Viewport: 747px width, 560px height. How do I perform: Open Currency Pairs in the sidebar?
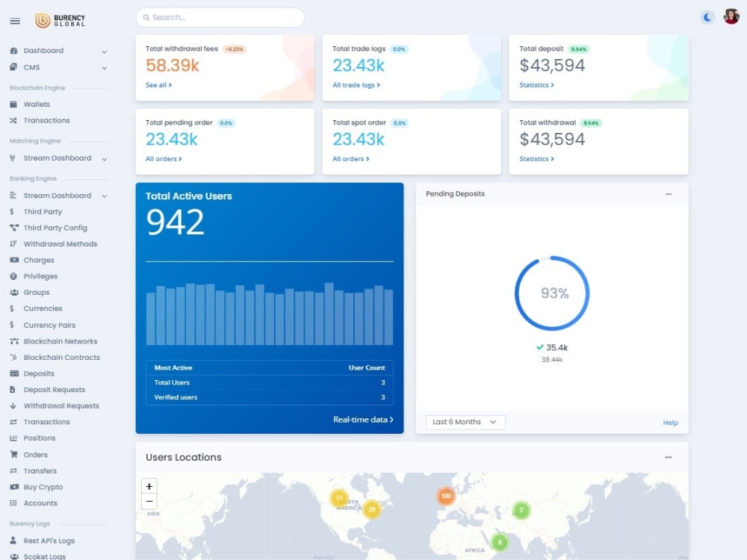click(x=49, y=326)
